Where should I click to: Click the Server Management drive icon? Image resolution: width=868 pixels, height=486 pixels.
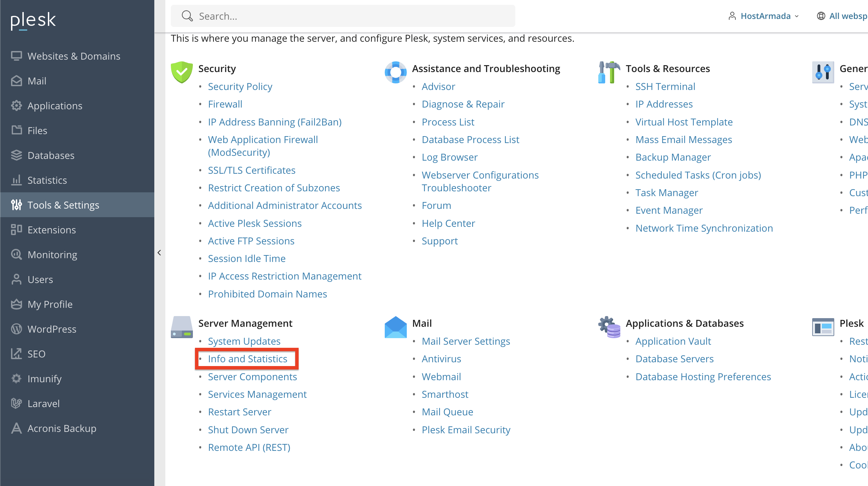coord(182,327)
